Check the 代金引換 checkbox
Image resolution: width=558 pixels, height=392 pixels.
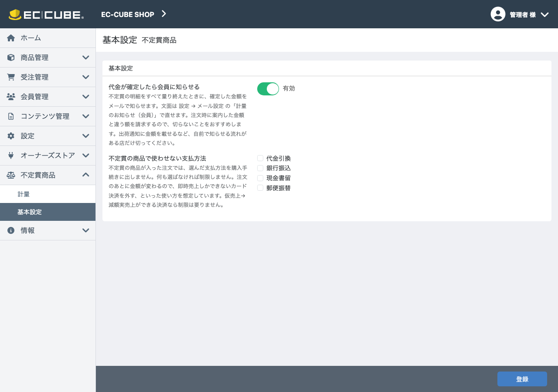[x=260, y=159]
